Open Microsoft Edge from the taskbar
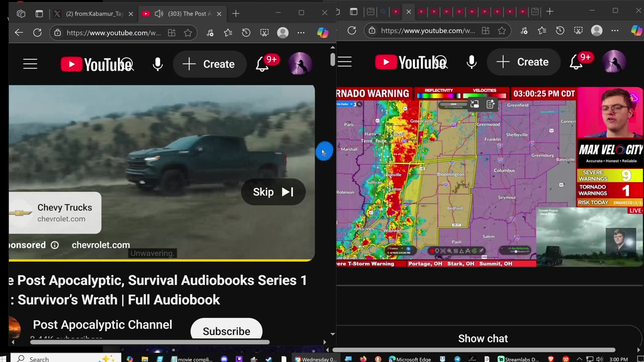644x362 pixels. [409, 359]
